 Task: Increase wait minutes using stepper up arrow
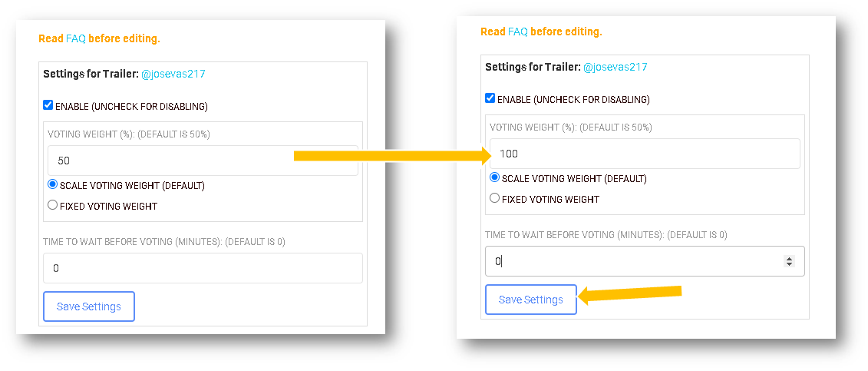pyautogui.click(x=789, y=258)
